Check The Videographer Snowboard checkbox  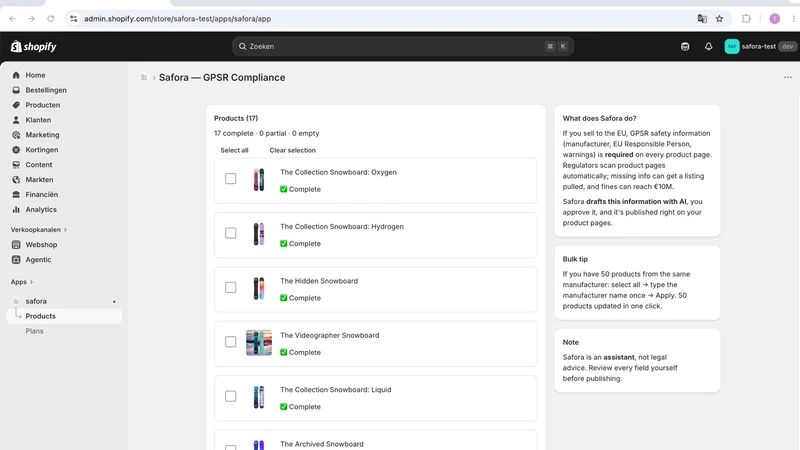pyautogui.click(x=231, y=342)
